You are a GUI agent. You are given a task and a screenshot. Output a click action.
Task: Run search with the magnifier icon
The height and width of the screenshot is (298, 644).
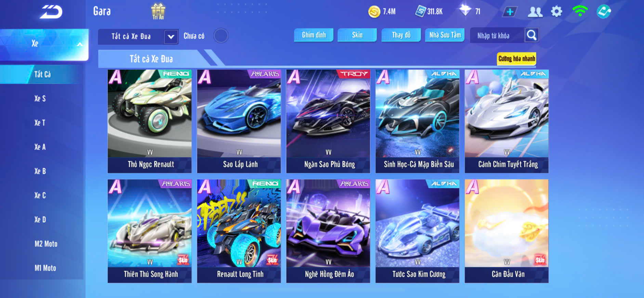(x=532, y=35)
